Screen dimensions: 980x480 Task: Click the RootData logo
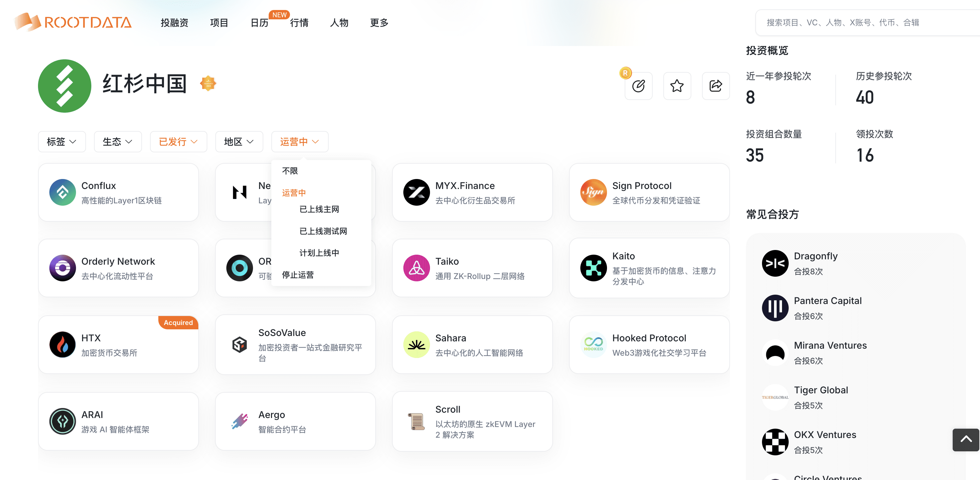click(73, 22)
